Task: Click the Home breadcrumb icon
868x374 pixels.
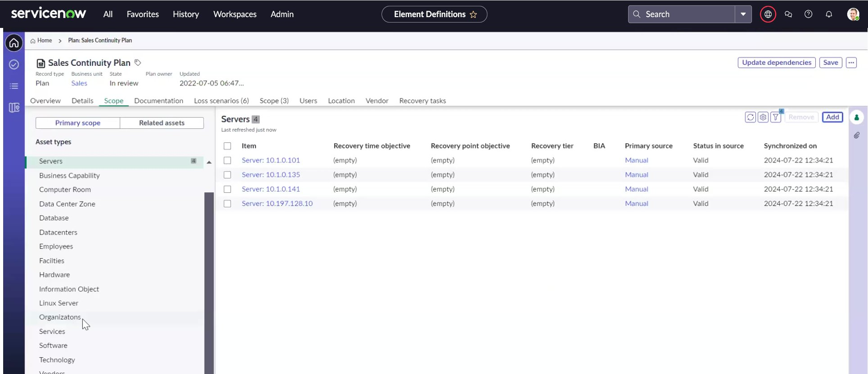Action: coord(33,41)
